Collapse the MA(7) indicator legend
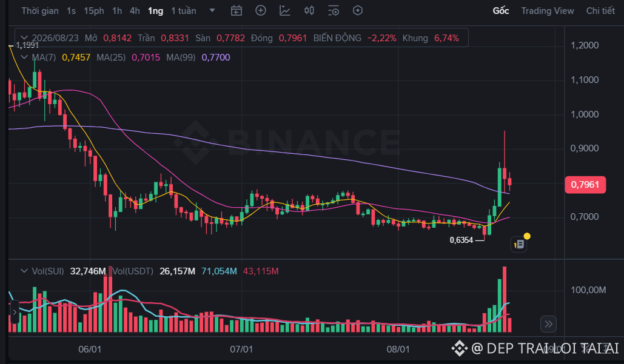Screen dimensions: 624x364 coord(24,57)
